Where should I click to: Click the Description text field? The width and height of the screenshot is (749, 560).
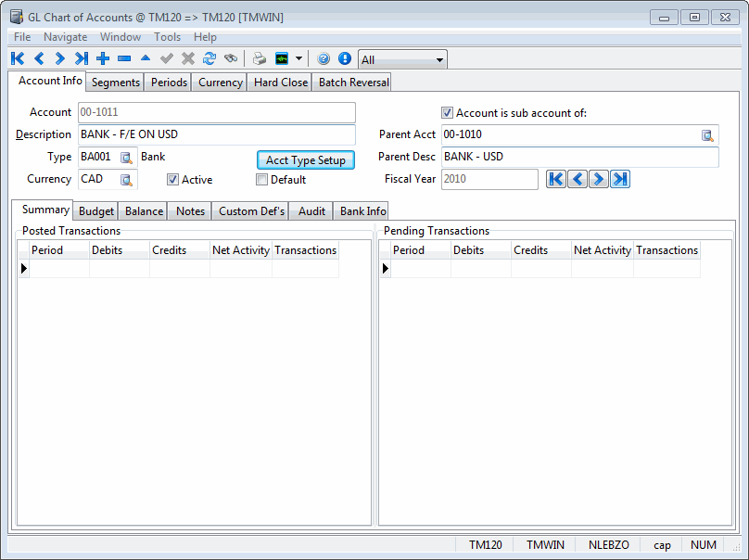click(216, 134)
